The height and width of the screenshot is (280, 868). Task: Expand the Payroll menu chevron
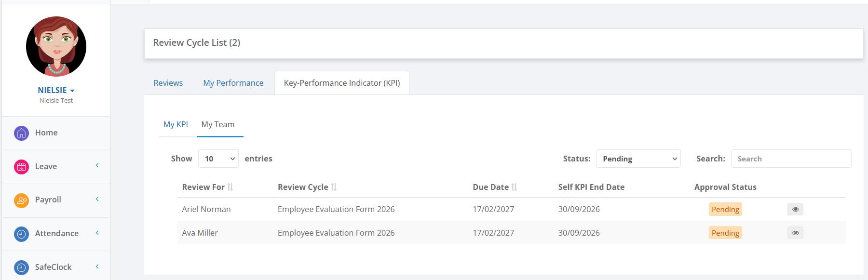[97, 199]
